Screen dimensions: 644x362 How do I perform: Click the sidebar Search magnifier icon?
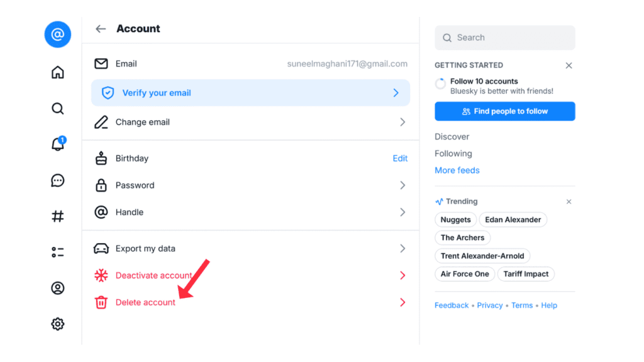click(x=58, y=109)
